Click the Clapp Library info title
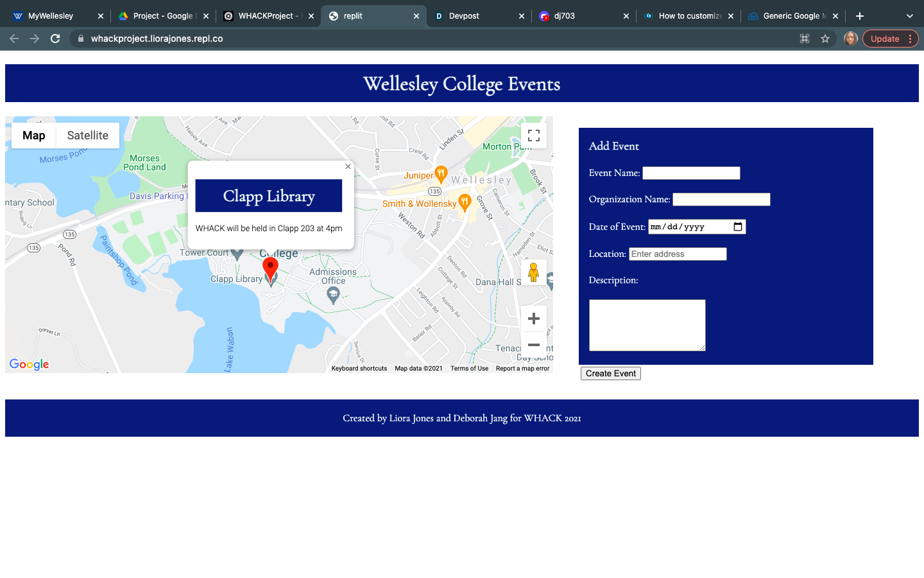 coord(269,196)
